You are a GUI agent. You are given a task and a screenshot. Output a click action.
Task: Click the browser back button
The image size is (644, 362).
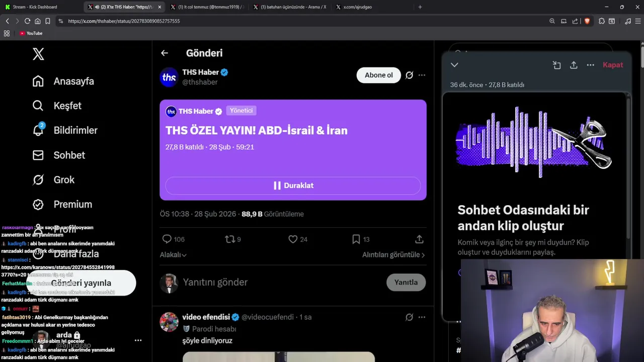tap(7, 21)
